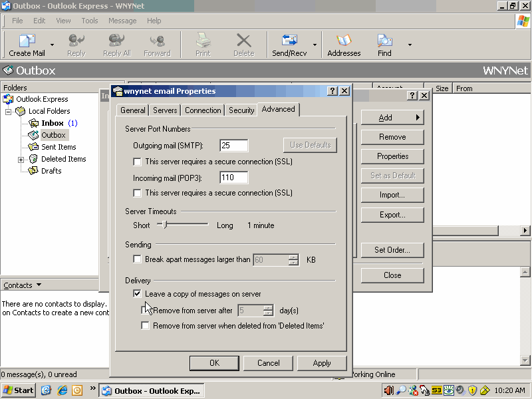The image size is (532, 399).
Task: Click the Send/Recv toolbar icon
Action: click(x=289, y=41)
